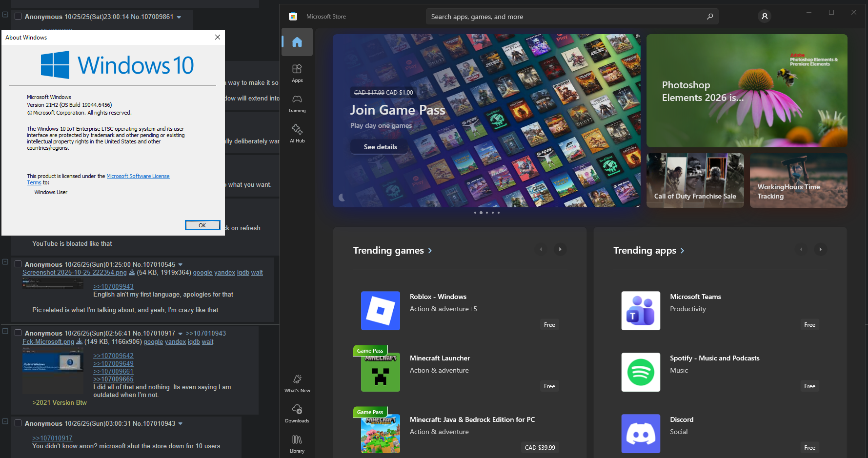868x458 pixels.
Task: Open the Fck-Microsoft.png file link
Action: pos(48,342)
